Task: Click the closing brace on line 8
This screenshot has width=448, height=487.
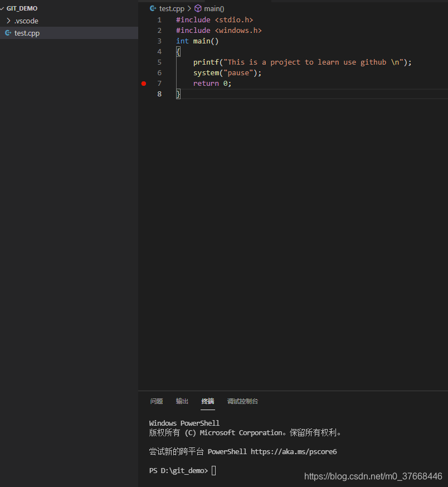Action: click(x=178, y=94)
